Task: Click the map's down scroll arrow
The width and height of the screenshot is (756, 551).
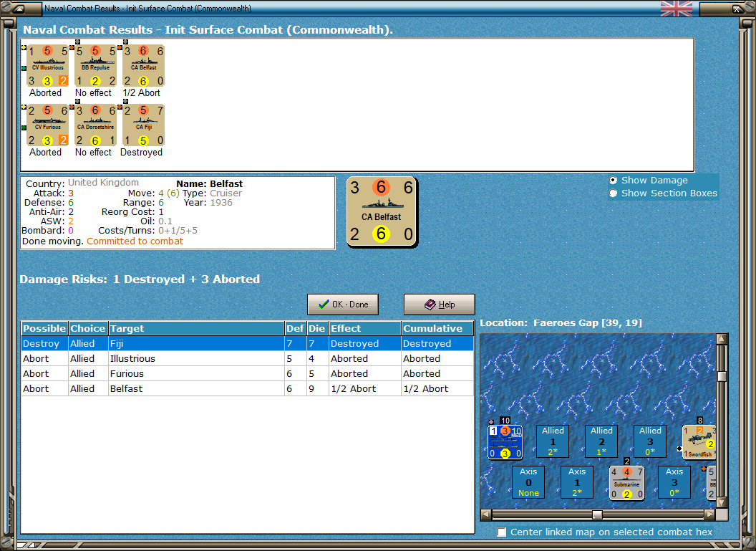Action: point(722,502)
